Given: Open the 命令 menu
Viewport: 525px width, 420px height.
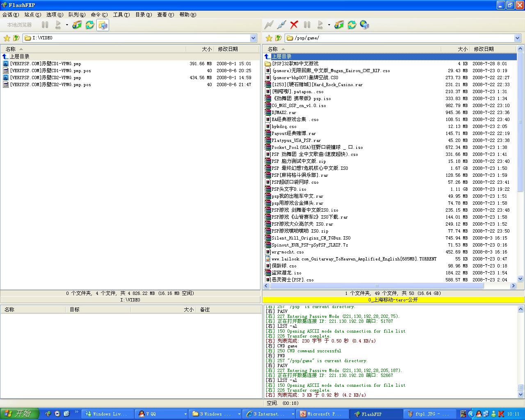Looking at the screenshot, I should 99,15.
